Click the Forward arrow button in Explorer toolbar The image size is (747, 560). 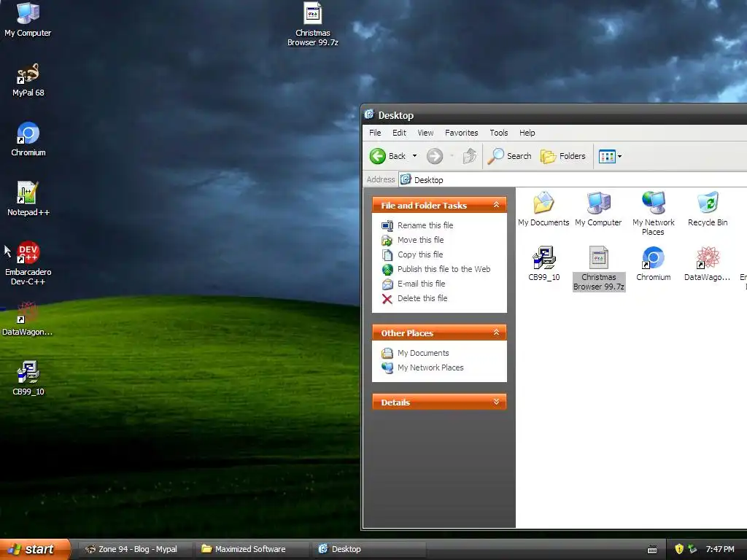coord(435,156)
